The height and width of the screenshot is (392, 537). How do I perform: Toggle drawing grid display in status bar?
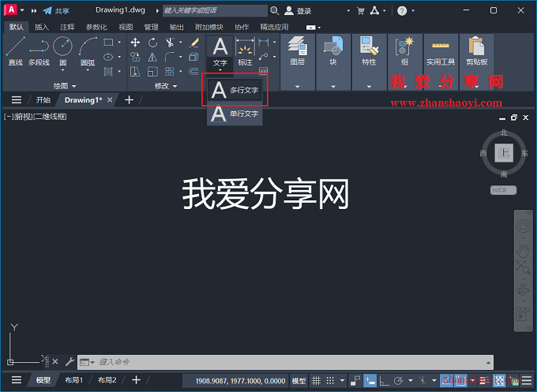[317, 380]
